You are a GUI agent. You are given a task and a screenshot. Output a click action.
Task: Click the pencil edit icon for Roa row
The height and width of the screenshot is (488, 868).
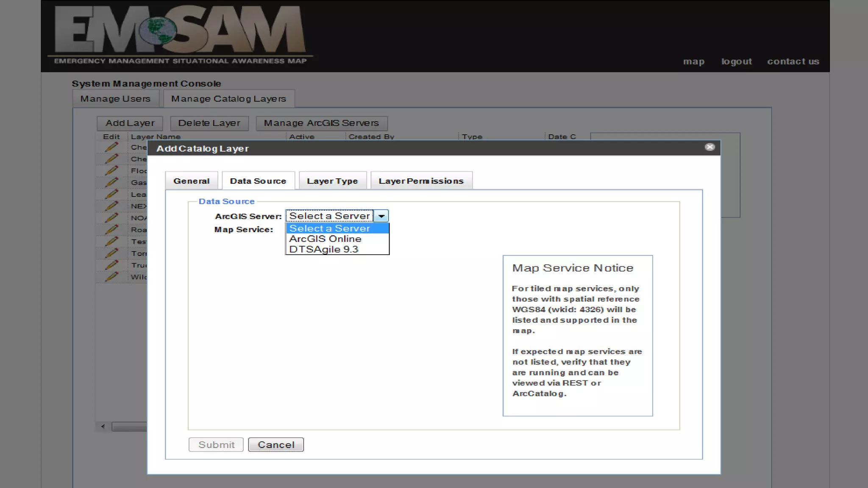(111, 230)
